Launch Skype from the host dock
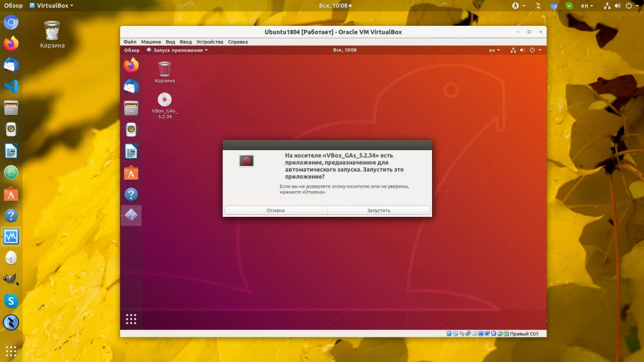Viewport: 644px width, 362px height. [x=11, y=301]
